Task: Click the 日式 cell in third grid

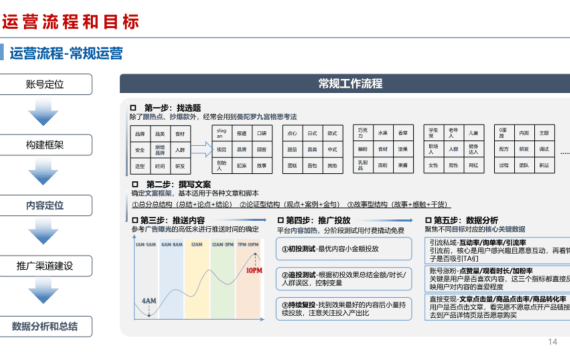Action: coord(312,133)
